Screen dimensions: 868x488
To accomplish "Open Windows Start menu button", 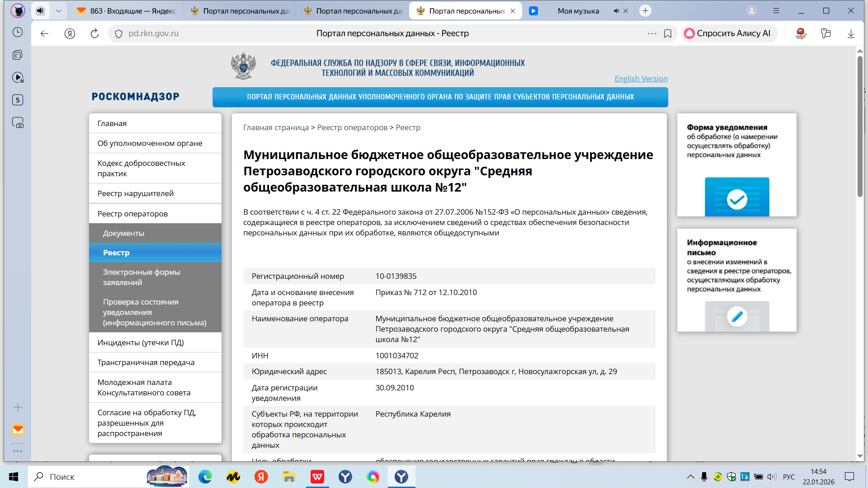I will pyautogui.click(x=14, y=477).
